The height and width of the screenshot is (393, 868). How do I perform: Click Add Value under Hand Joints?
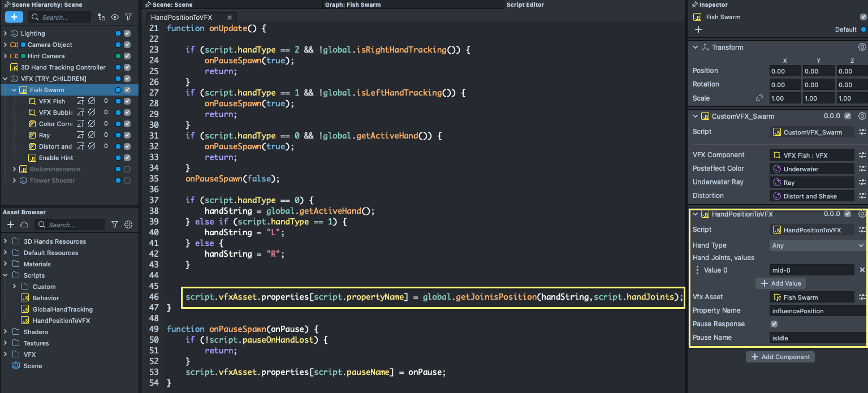tap(780, 283)
